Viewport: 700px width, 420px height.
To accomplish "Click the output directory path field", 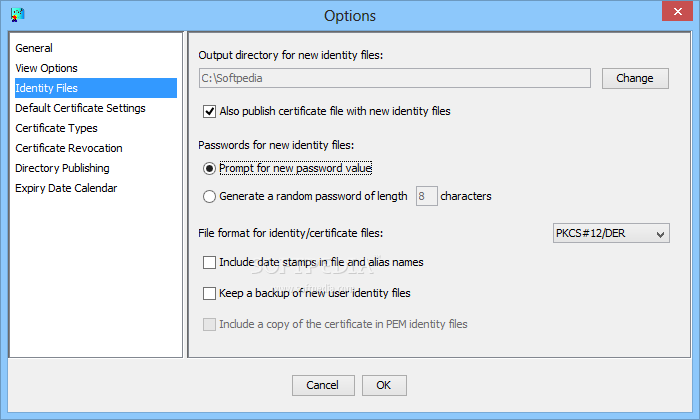I will pyautogui.click(x=395, y=79).
